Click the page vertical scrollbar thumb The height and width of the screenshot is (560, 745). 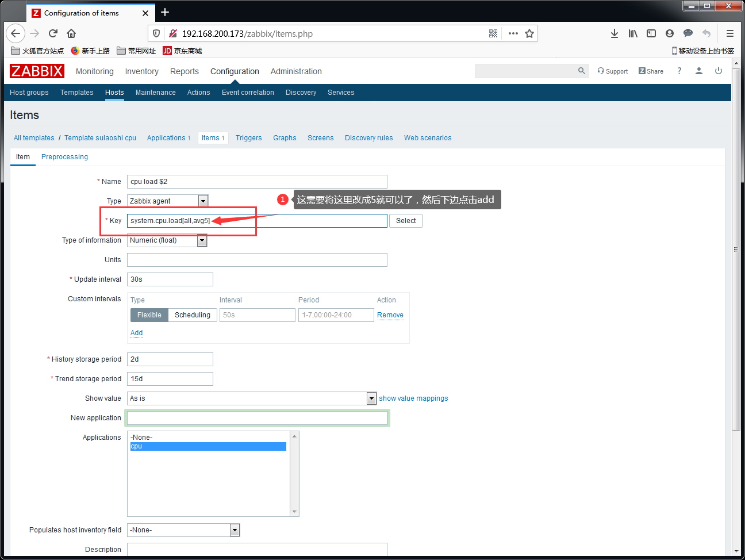736,249
